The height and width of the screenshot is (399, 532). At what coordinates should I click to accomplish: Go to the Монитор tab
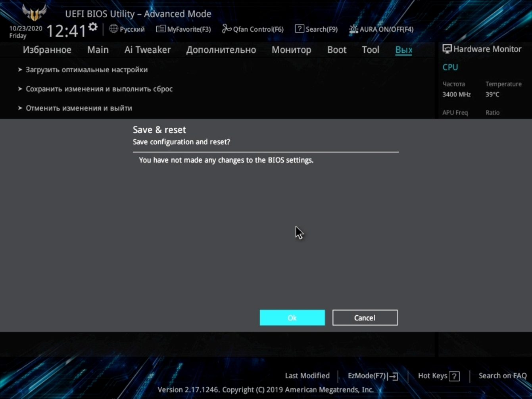(x=291, y=50)
